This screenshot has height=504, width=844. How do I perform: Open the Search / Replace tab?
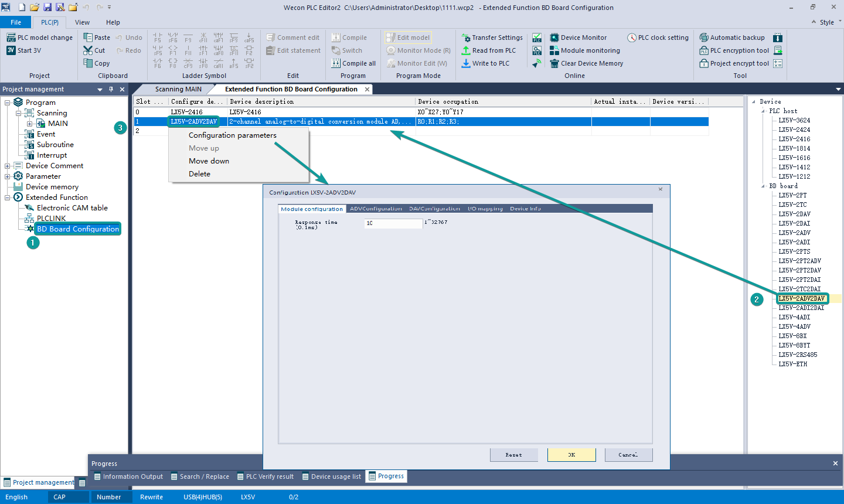point(200,476)
